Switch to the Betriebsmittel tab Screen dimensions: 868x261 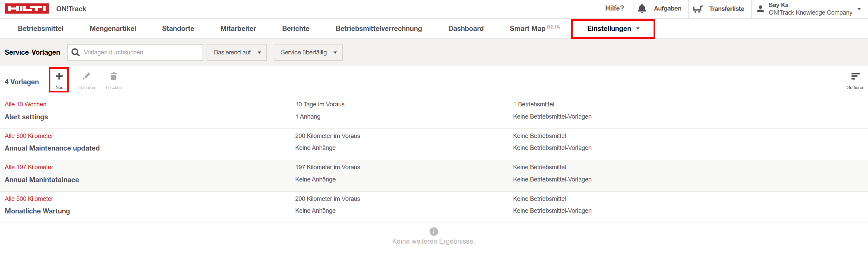[41, 29]
